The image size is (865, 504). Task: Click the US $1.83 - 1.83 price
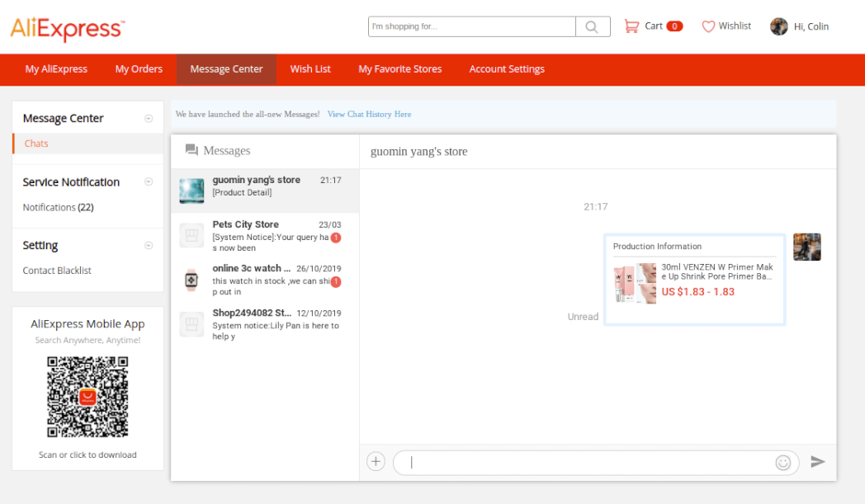697,292
